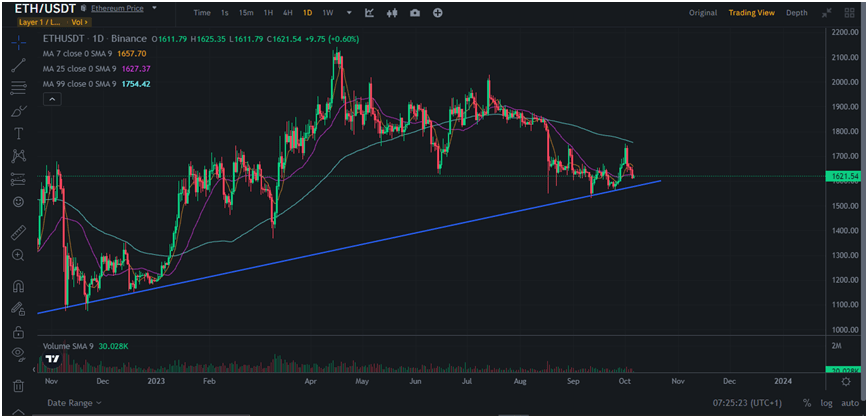Collapse the indicator legend arrow
Screen dimensions: 868x418
[52, 99]
